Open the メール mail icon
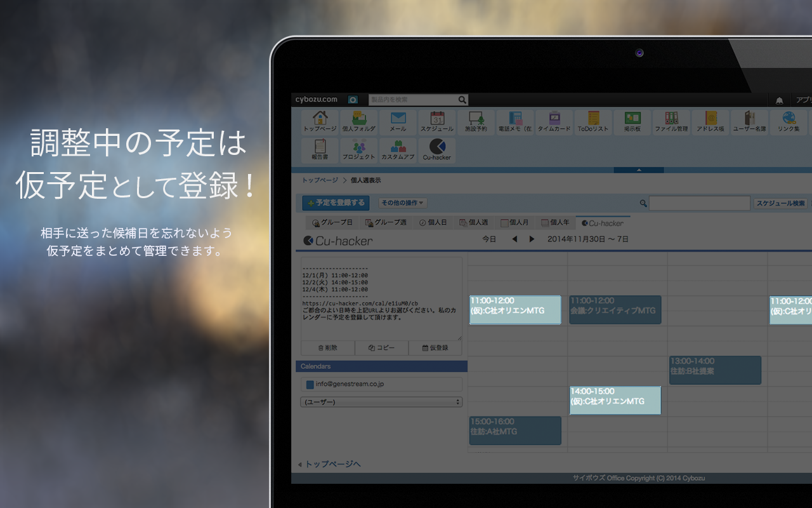 [398, 122]
